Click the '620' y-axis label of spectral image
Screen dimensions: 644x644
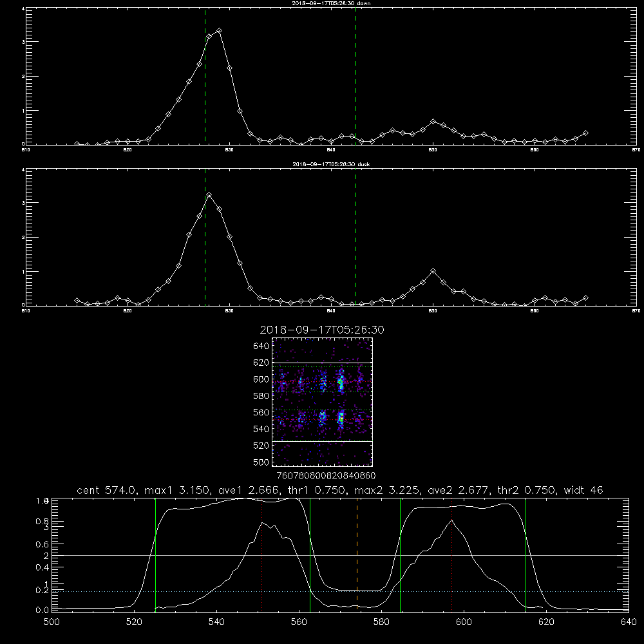[x=261, y=363]
